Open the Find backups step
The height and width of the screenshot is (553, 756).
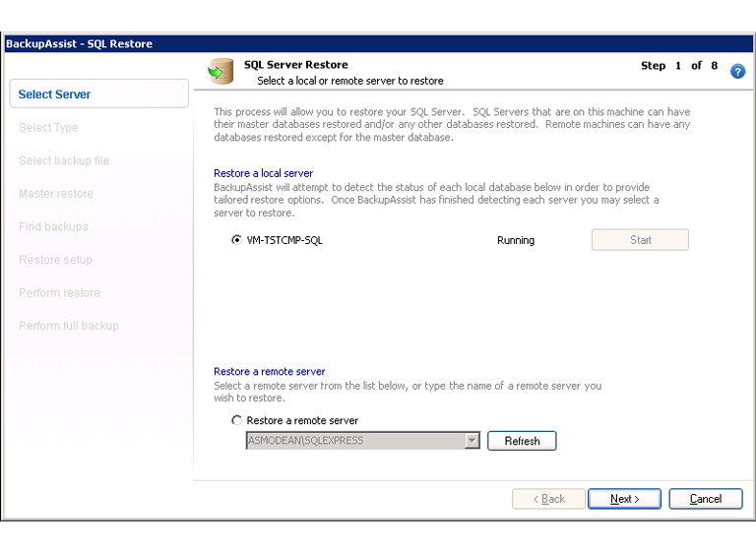pyautogui.click(x=53, y=227)
